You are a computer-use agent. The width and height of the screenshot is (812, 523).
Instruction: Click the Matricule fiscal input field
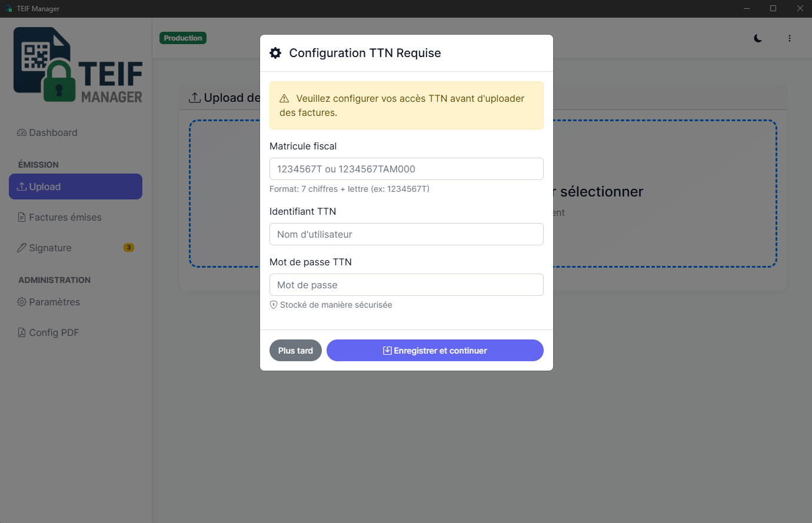(x=406, y=169)
